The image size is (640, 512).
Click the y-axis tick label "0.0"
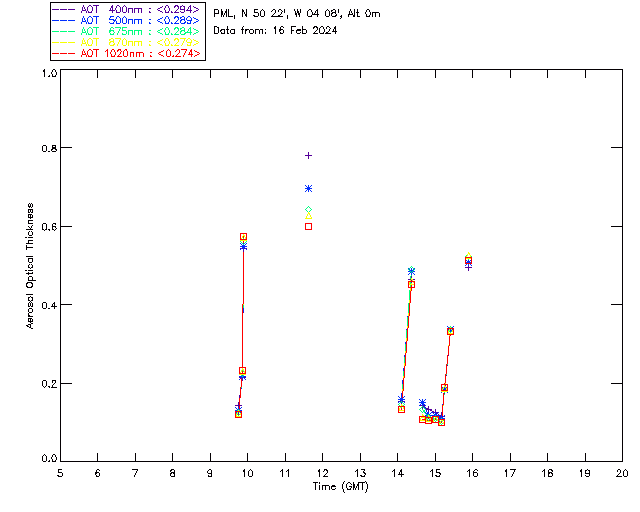(x=49, y=459)
